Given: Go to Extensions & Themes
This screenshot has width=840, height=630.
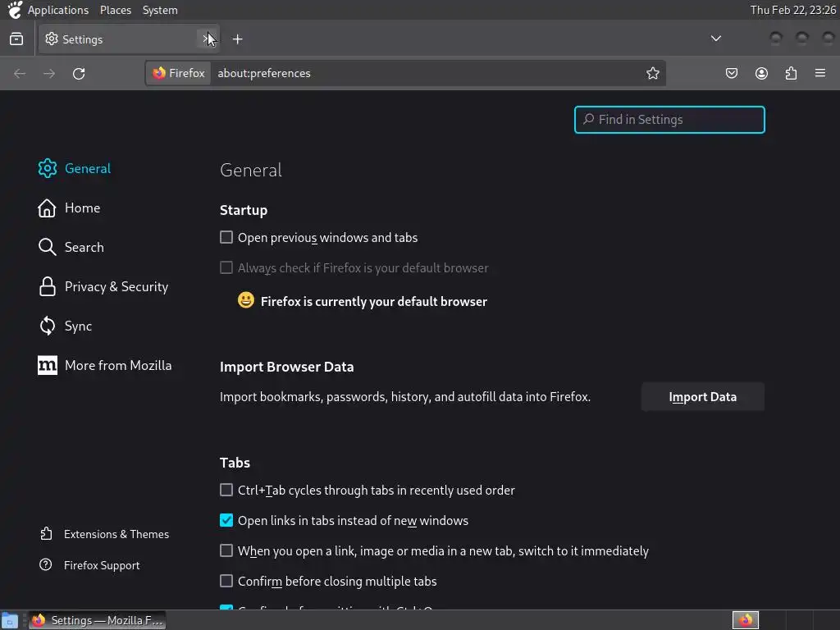Looking at the screenshot, I should [116, 534].
